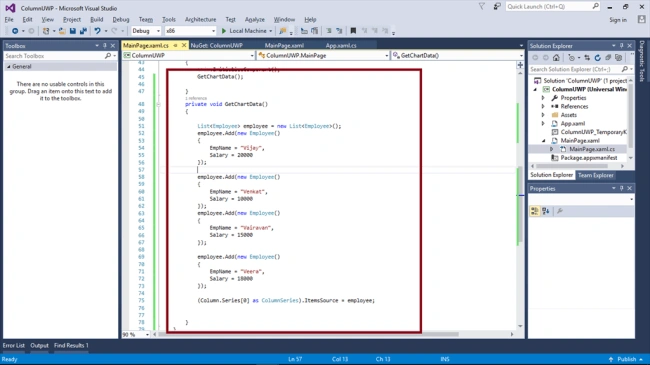
Task: Click the New Project toolbar icon
Action: pyautogui.click(x=46, y=31)
